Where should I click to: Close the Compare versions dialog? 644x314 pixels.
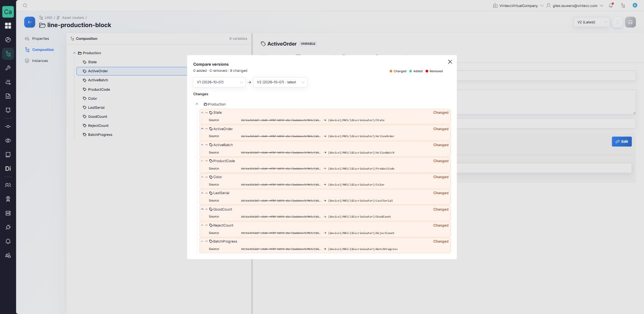[x=450, y=62]
